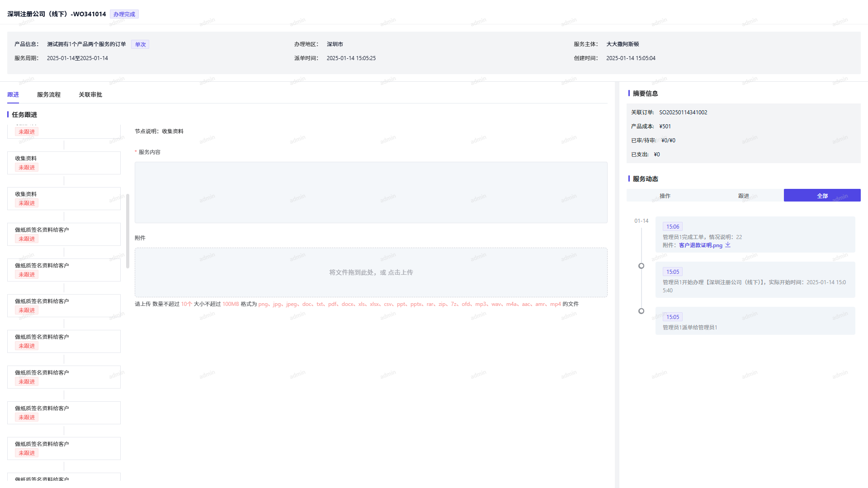The height and width of the screenshot is (488, 868).
Task: Switch to the 服务流程 tab
Action: point(48,94)
